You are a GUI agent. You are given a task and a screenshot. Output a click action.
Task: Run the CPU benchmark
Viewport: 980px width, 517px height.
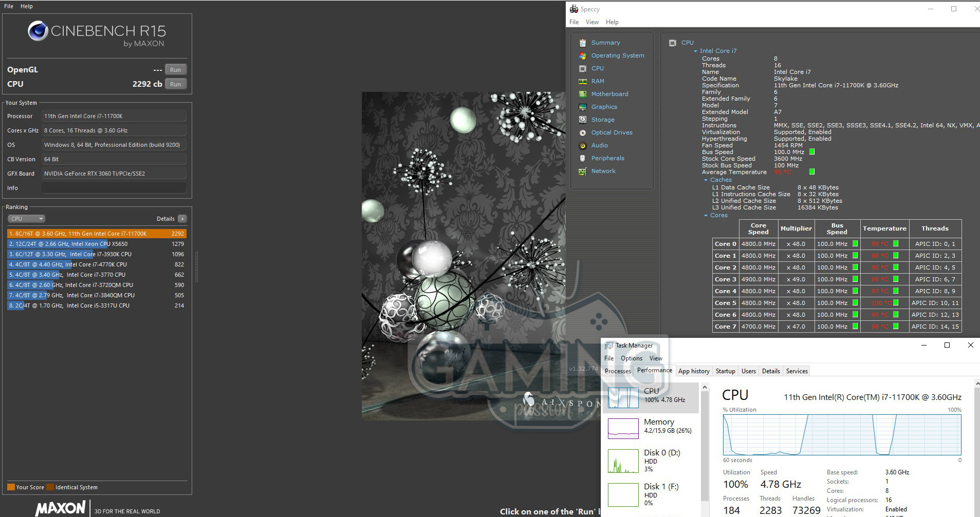pyautogui.click(x=175, y=84)
